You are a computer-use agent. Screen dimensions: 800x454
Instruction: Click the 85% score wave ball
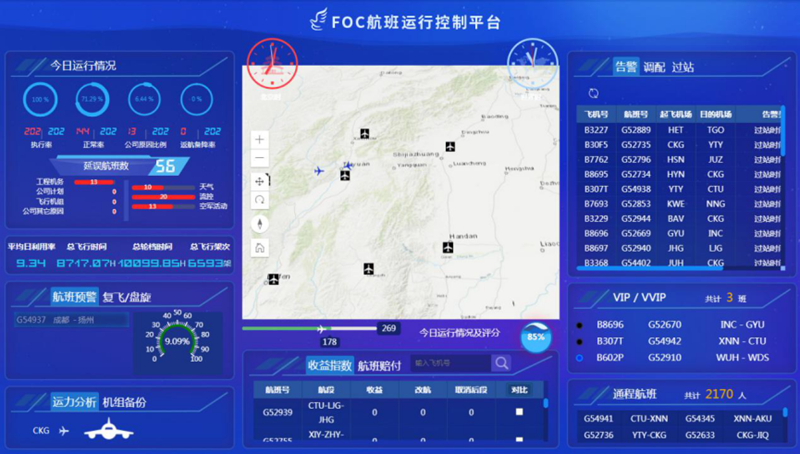point(536,337)
